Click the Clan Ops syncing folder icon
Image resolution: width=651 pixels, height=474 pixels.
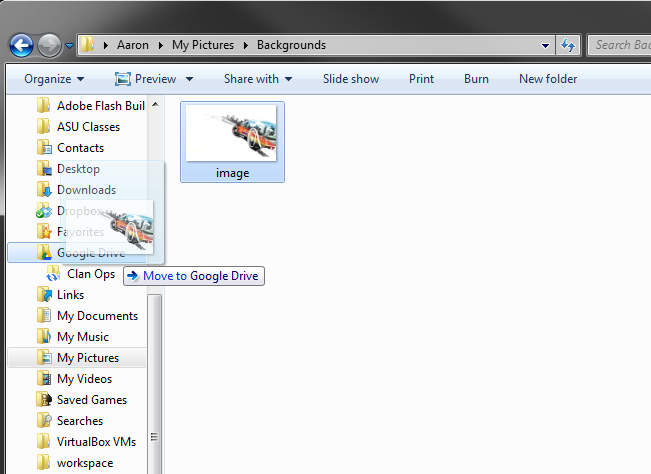[53, 274]
